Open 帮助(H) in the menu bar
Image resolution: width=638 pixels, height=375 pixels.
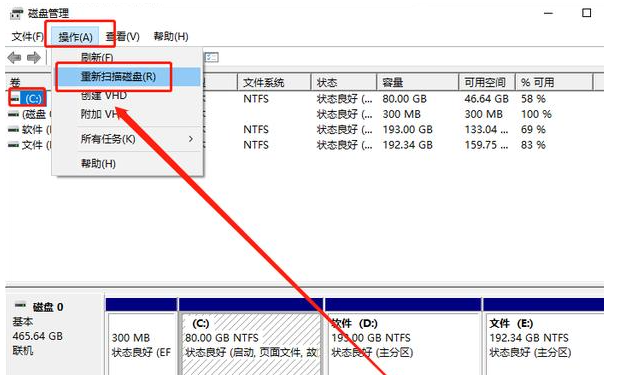(x=170, y=37)
